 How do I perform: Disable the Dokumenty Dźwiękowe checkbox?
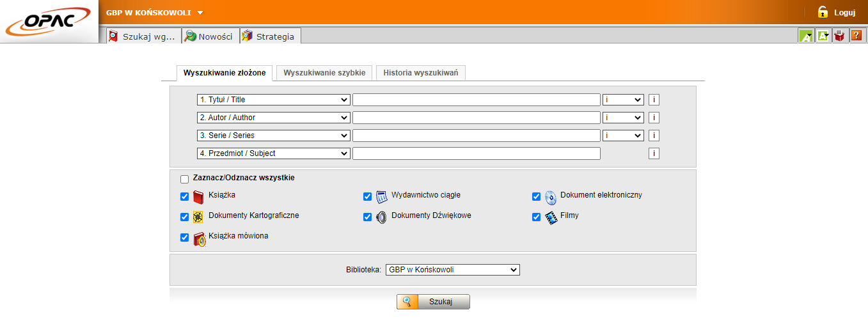[368, 217]
